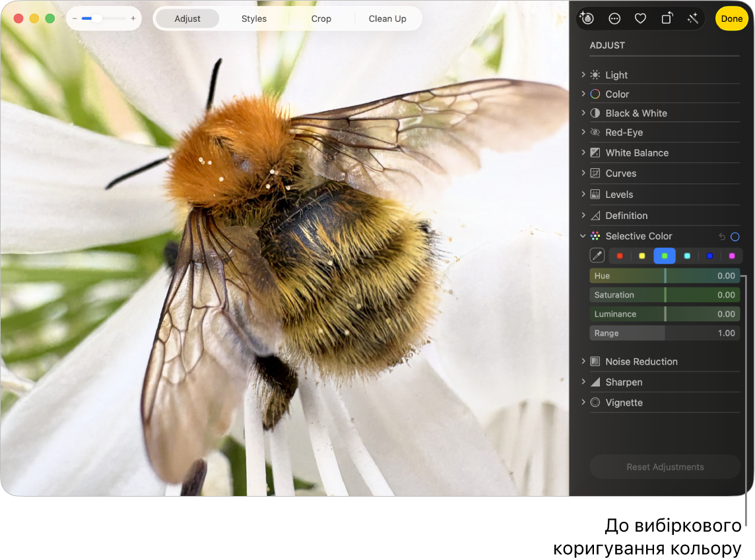This screenshot has height=560, width=755.
Task: Click the yellow Done button
Action: coord(731,18)
